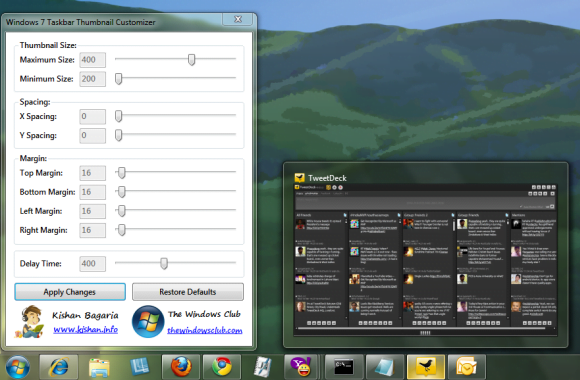Click the Delay Time slider handle
Image resolution: width=580 pixels, height=380 pixels.
click(164, 263)
